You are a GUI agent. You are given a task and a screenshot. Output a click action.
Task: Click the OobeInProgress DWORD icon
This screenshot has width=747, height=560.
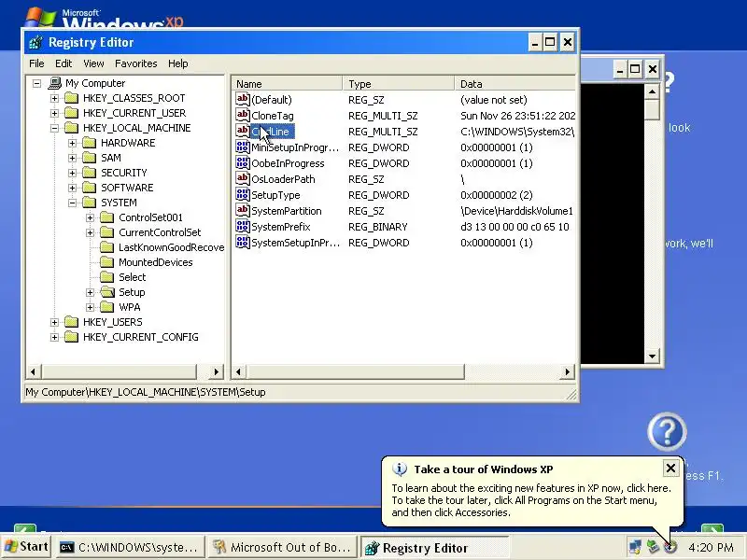click(243, 162)
